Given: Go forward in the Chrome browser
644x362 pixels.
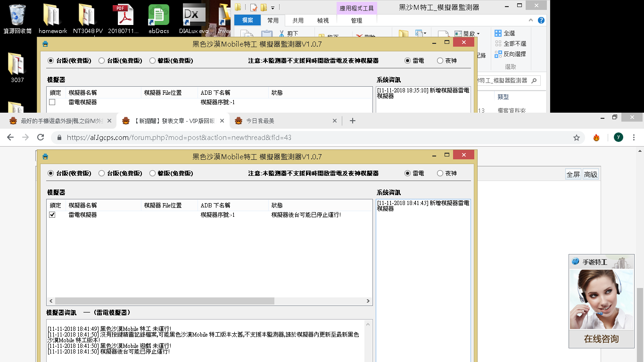Looking at the screenshot, I should [25, 137].
